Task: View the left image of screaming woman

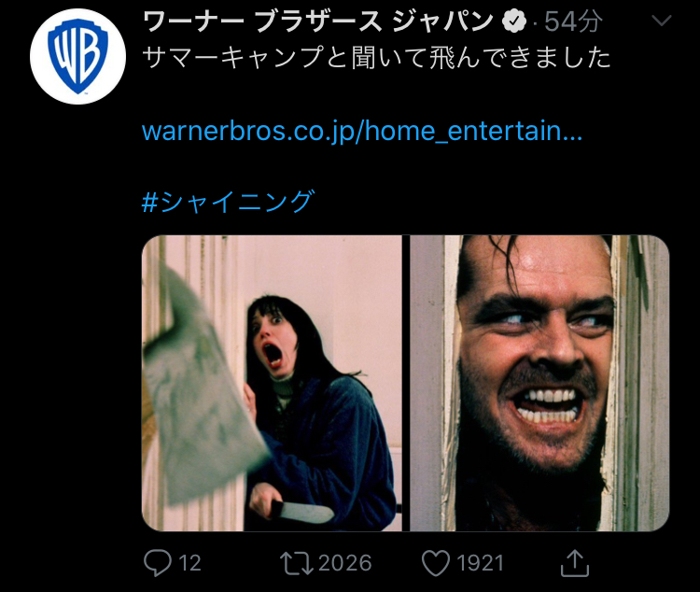Action: [x=272, y=383]
